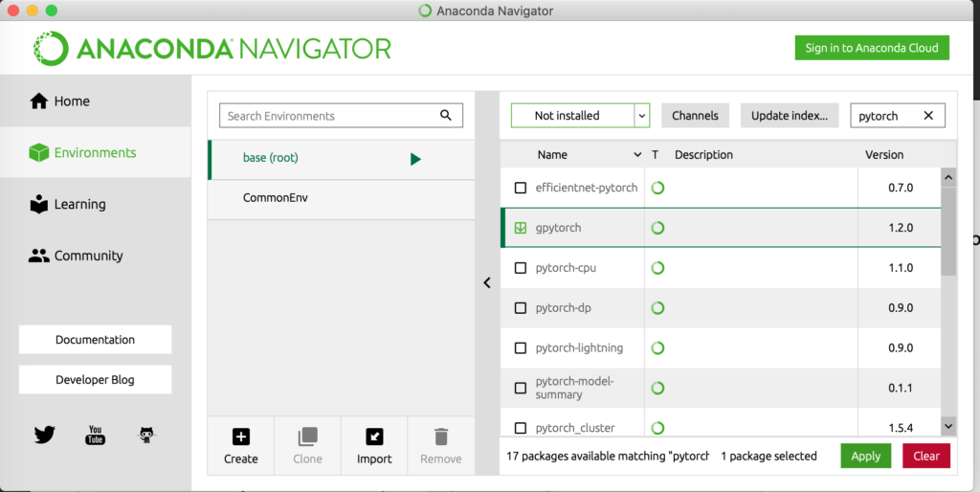Viewport: 980px width, 492px height.
Task: Open the Not installed filter dropdown
Action: (580, 116)
